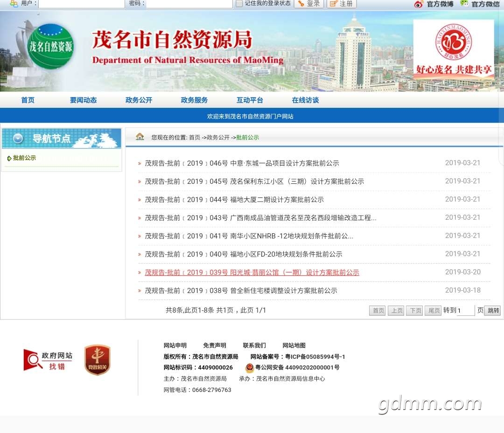Click the 网站申明 footer link
This screenshot has height=433, width=504.
[175, 345]
